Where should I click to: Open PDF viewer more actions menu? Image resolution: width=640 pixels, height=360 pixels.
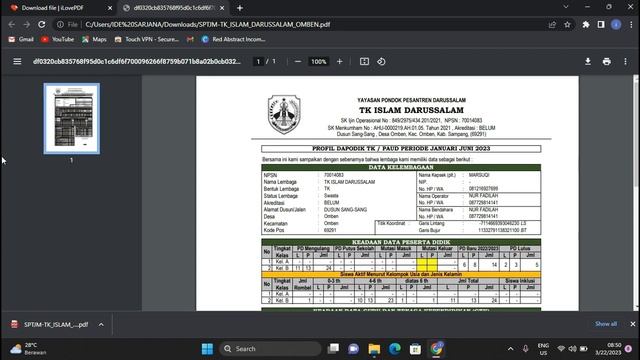[x=625, y=62]
